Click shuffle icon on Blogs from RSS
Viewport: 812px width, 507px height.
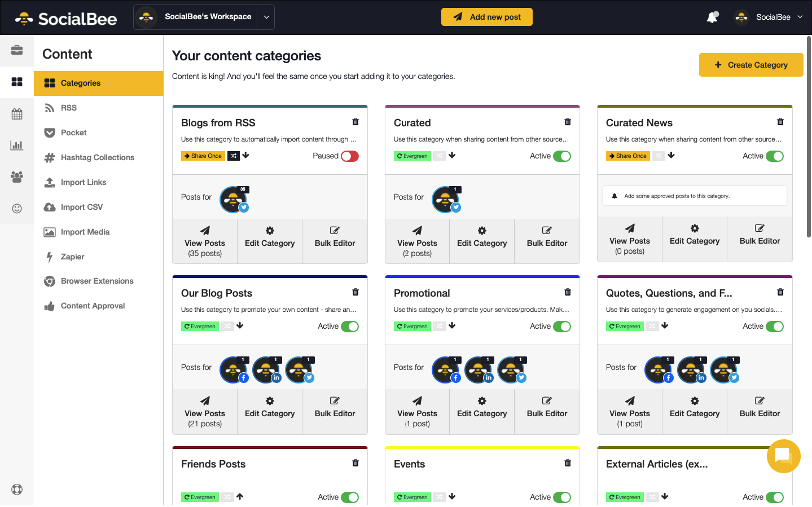point(234,156)
